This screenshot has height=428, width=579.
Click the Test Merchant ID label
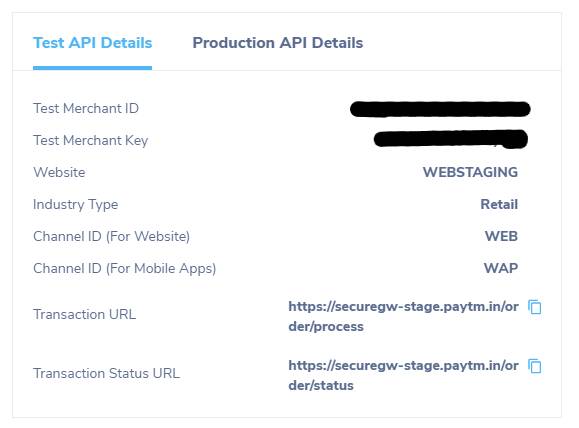click(86, 109)
